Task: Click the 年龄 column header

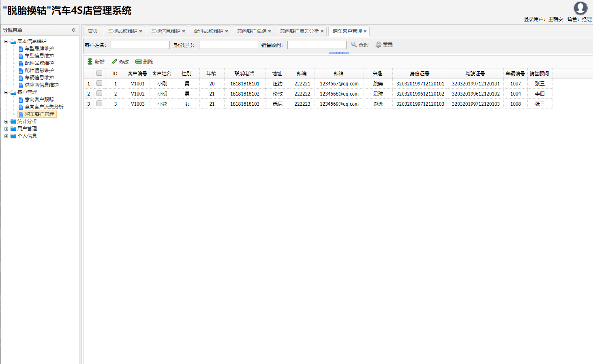Action: click(x=212, y=74)
